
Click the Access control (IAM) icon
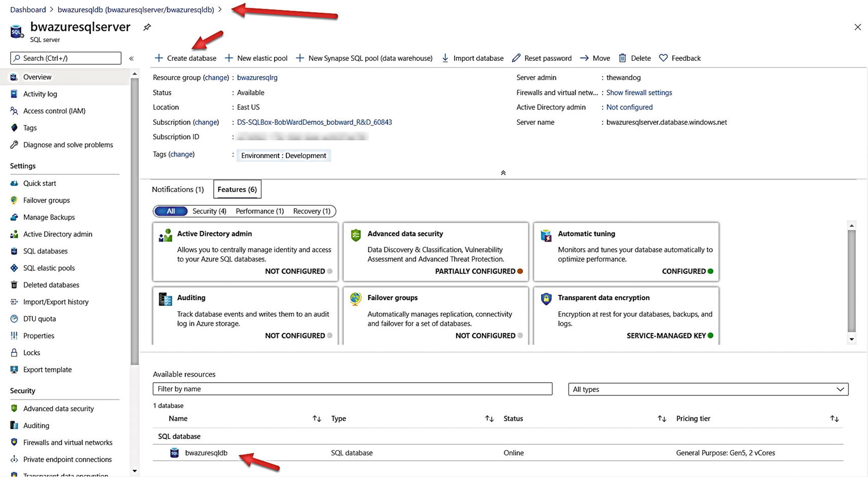coord(14,111)
